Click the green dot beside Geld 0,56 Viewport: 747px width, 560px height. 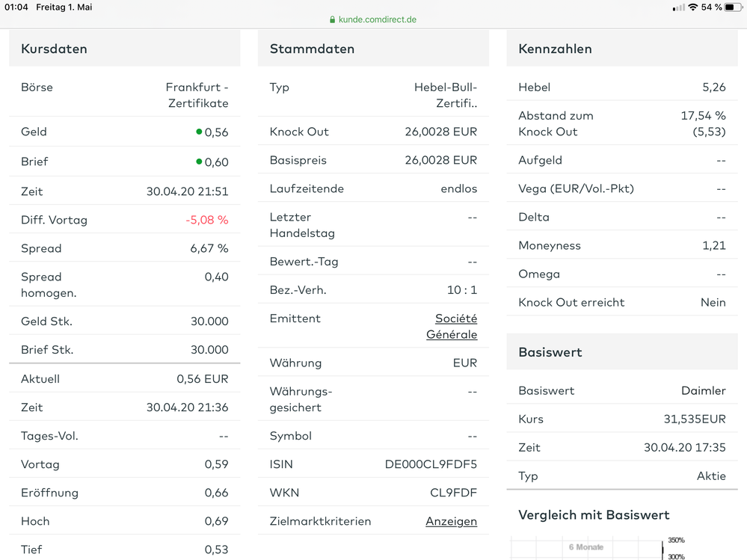[199, 132]
